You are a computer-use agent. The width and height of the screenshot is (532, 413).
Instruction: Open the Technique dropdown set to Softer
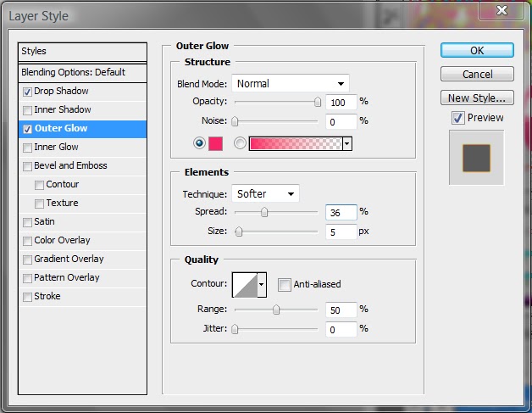click(266, 193)
